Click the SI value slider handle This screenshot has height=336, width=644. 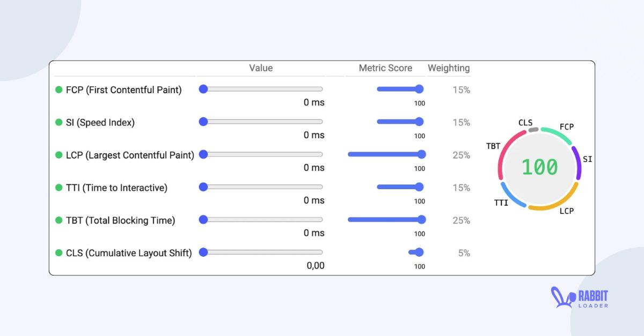(203, 122)
